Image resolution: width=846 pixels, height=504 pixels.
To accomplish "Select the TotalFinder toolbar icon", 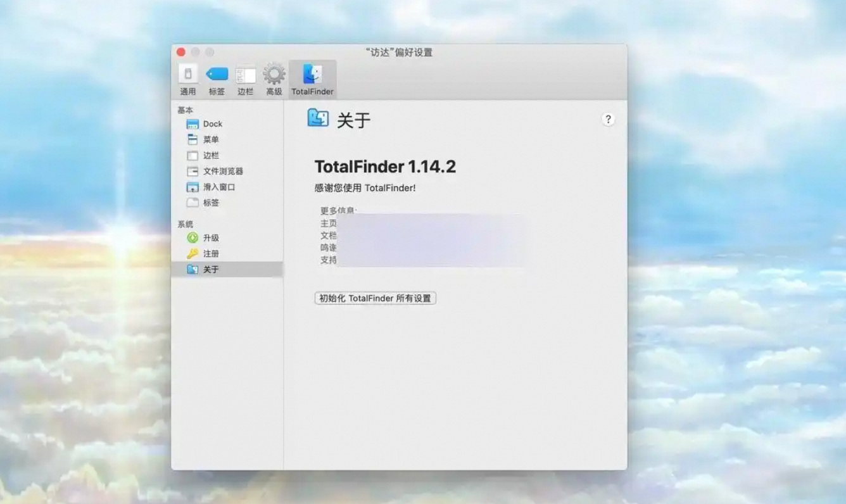I will coord(312,79).
